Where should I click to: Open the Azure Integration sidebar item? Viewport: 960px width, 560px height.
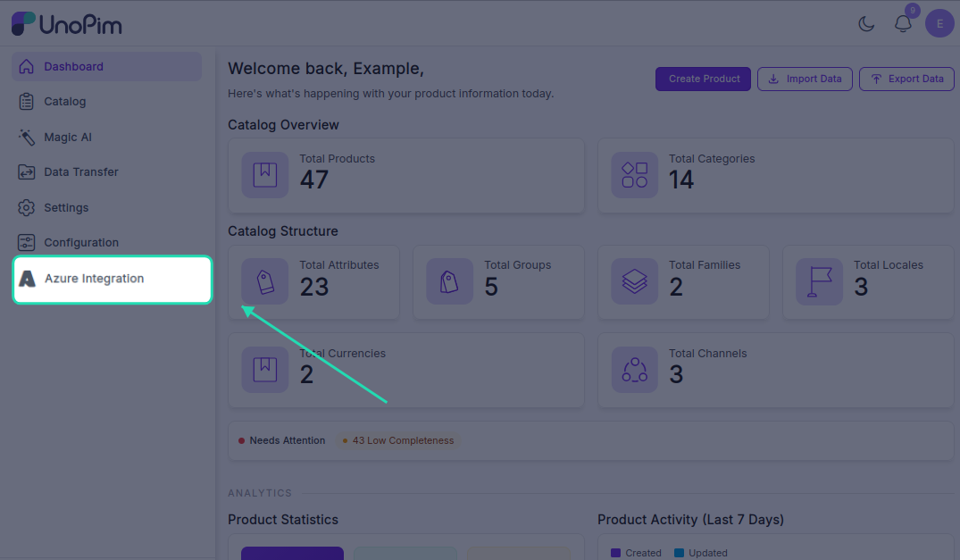click(113, 279)
